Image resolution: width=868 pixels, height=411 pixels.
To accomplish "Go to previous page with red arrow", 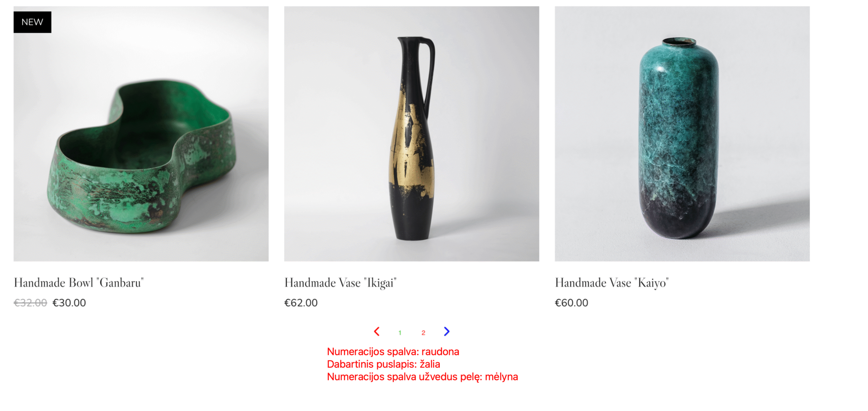I will tap(376, 331).
